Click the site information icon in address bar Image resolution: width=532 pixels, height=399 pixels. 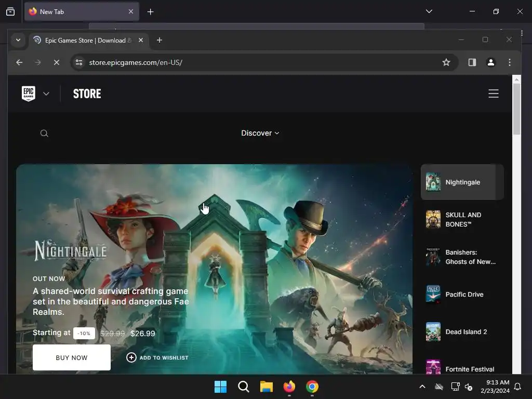pos(79,62)
